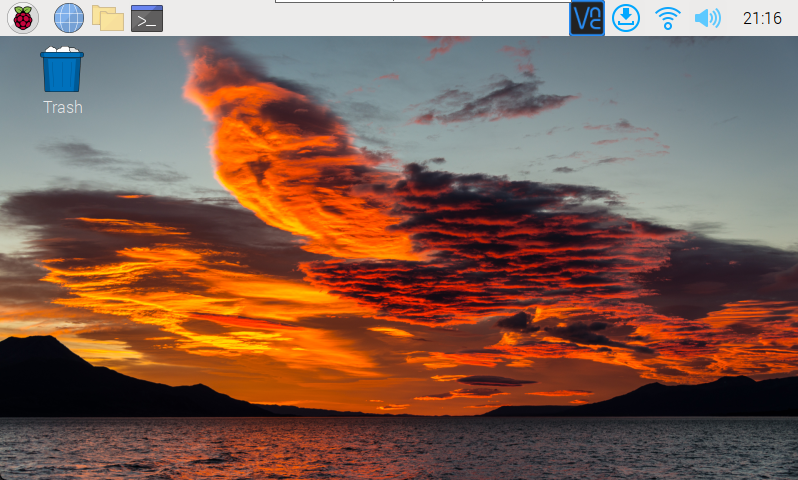
Task: Click the software updates download icon
Action: pyautogui.click(x=626, y=18)
